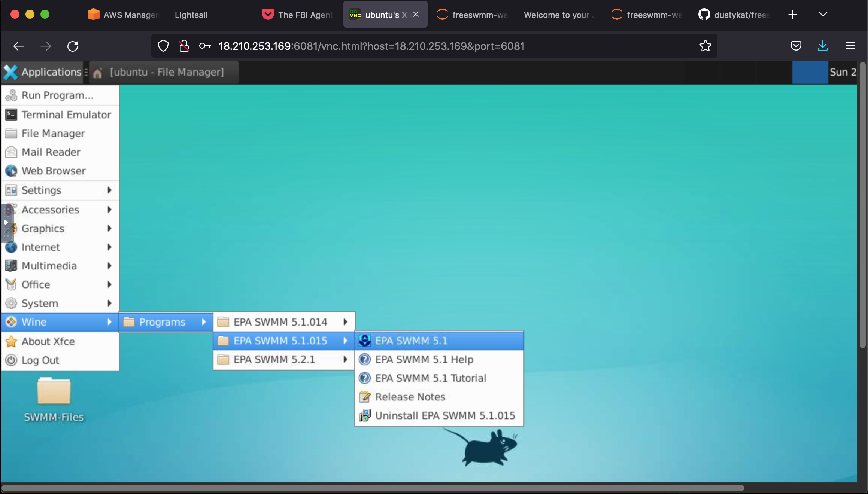Click the Sun clock on the panel
This screenshot has width=868, height=494.
click(843, 72)
